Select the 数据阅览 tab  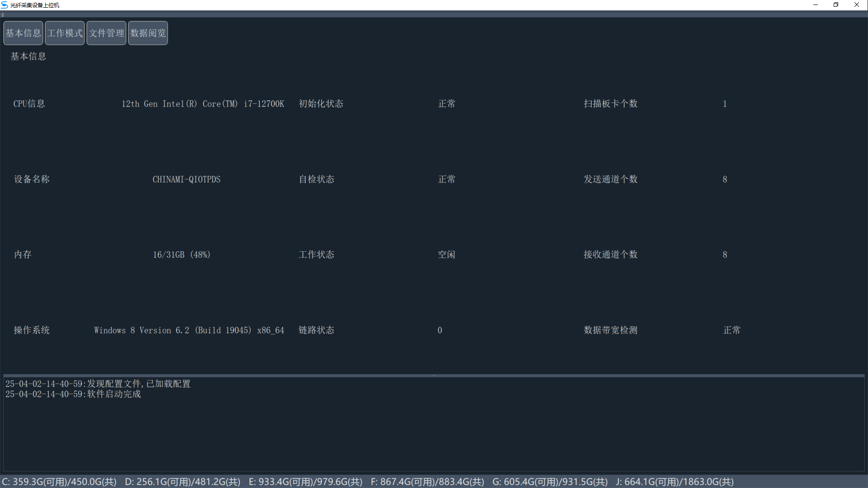[x=148, y=33]
